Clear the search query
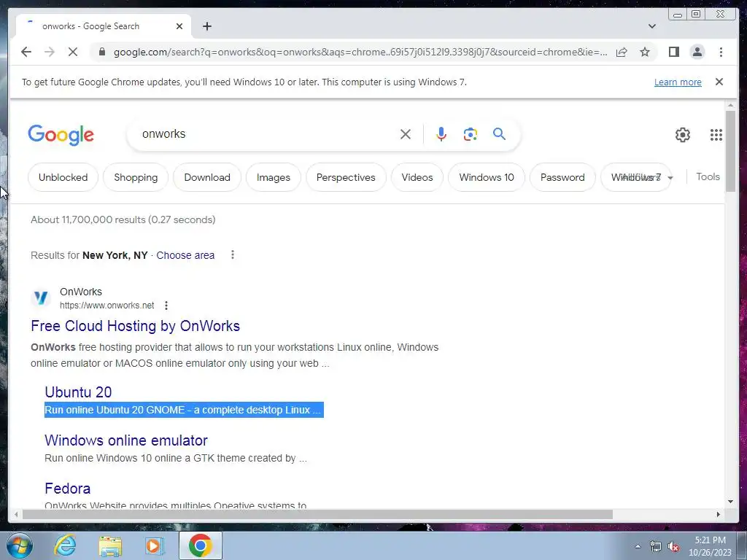The image size is (747, 560). click(406, 134)
